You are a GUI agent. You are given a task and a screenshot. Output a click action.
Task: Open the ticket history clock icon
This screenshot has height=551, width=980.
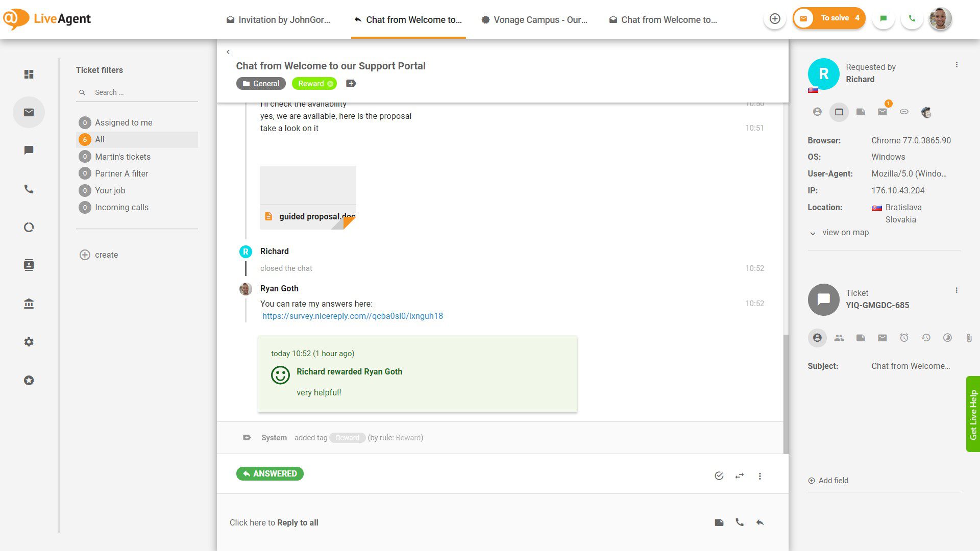(926, 338)
